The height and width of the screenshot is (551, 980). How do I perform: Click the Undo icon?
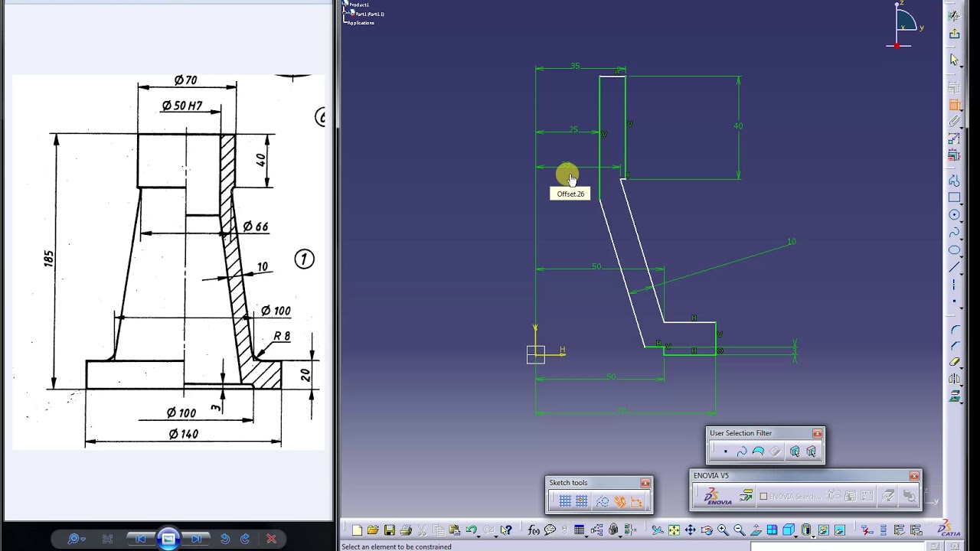pos(472,530)
